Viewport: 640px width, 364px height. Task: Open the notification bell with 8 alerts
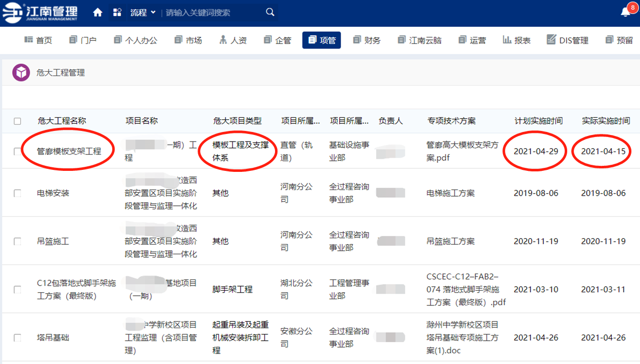pyautogui.click(x=626, y=13)
